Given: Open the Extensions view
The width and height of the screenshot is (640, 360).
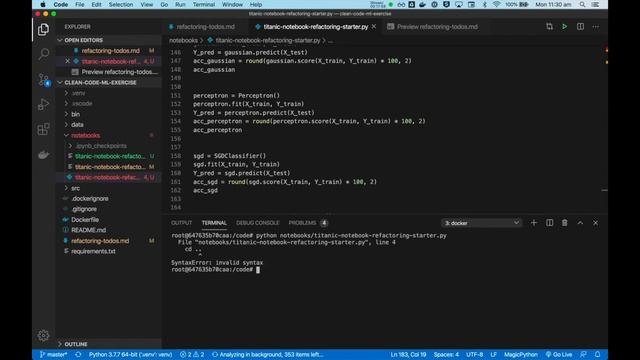Looking at the screenshot, I should click(x=43, y=129).
